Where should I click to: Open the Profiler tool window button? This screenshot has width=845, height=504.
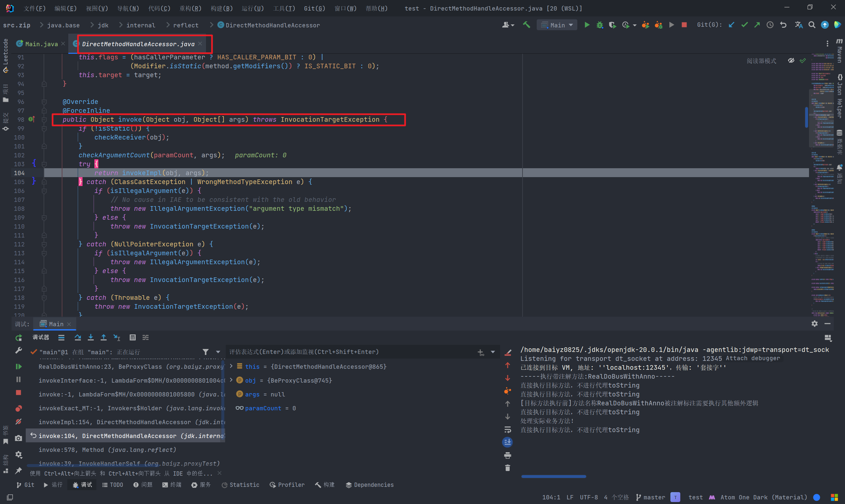pos(287,485)
